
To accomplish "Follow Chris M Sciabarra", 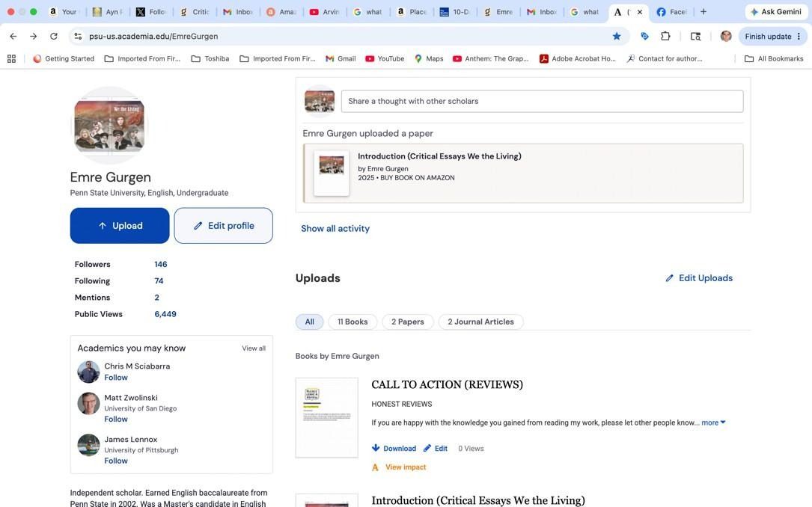I will (x=116, y=378).
